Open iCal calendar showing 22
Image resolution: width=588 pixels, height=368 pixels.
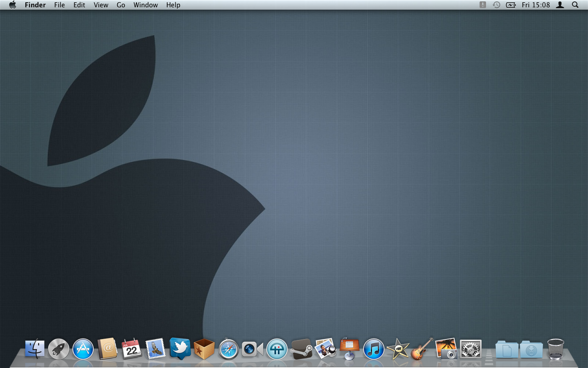tap(131, 349)
